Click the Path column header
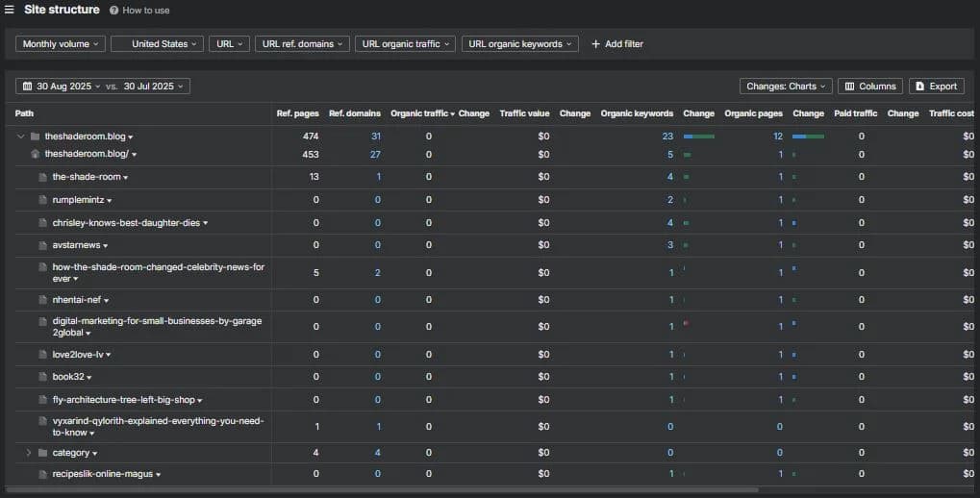This screenshot has height=498, width=980. [x=24, y=113]
